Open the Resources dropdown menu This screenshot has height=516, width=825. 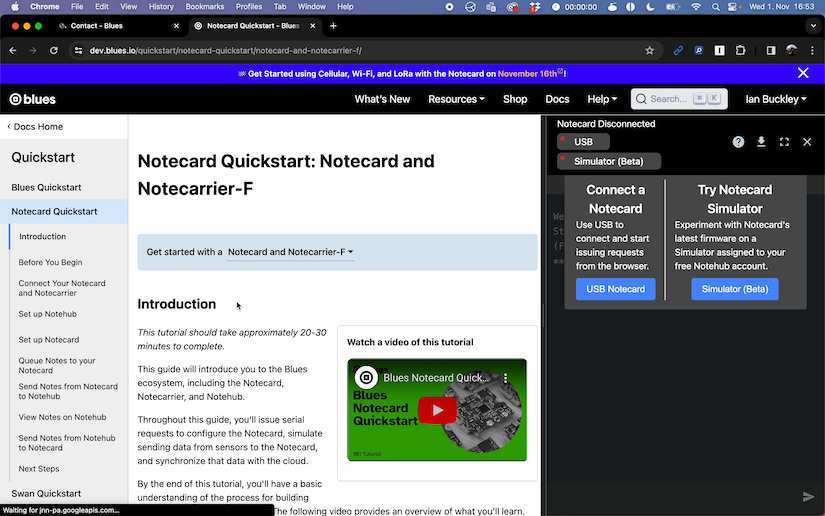(x=456, y=99)
